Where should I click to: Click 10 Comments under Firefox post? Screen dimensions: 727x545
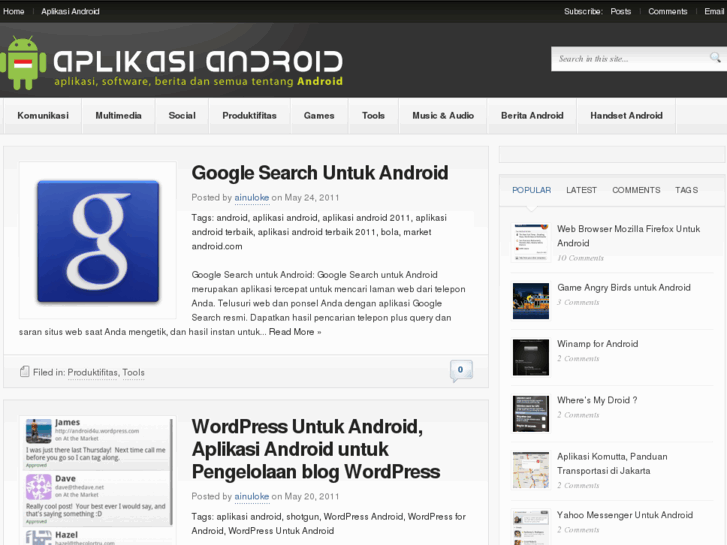580,258
